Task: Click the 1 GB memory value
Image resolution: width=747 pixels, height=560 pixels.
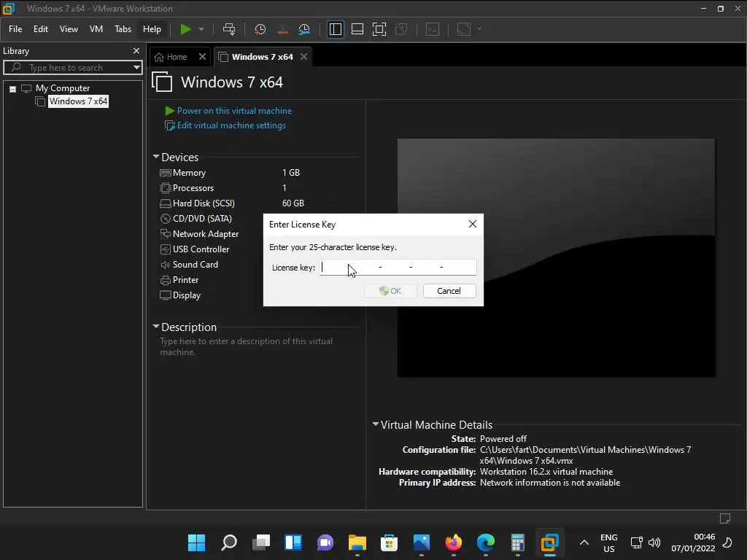Action: (291, 173)
